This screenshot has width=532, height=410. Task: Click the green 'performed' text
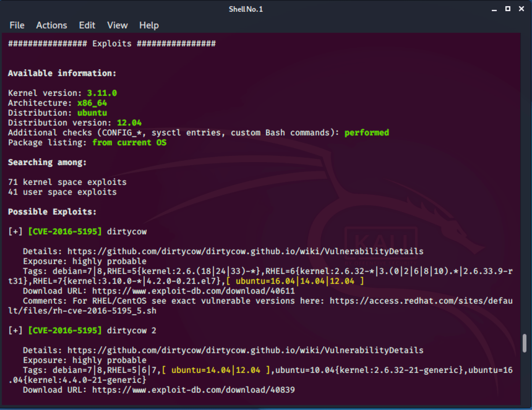[x=366, y=133]
